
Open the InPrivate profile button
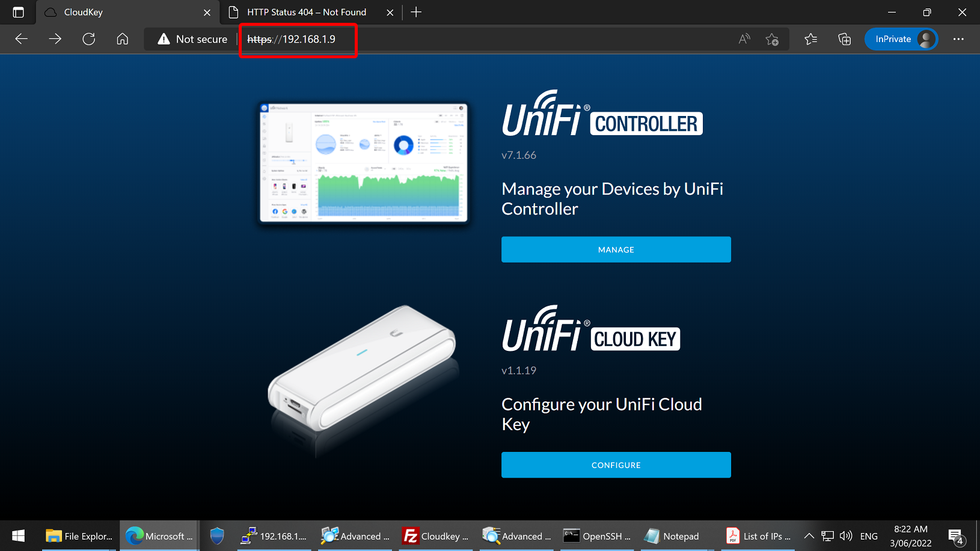[901, 39]
